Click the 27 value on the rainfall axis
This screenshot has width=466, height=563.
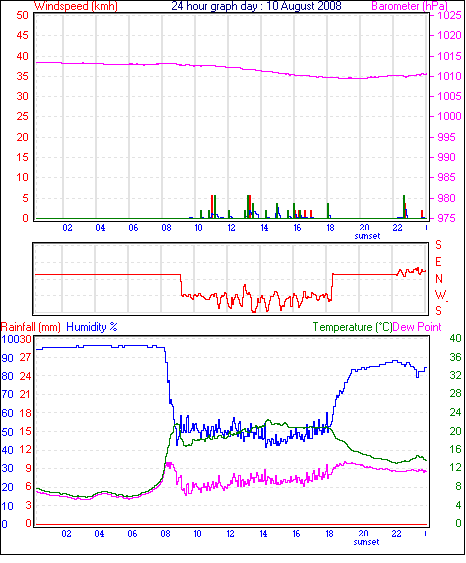coord(25,357)
